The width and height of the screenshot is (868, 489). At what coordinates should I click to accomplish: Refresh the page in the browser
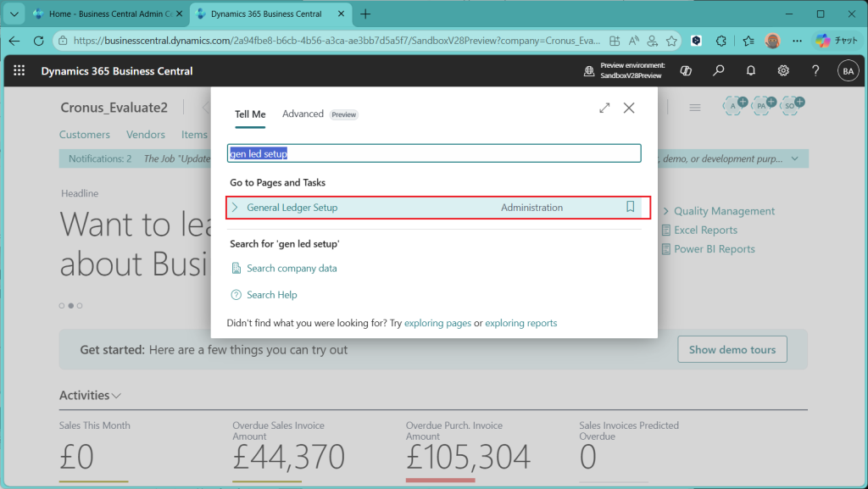pos(38,40)
